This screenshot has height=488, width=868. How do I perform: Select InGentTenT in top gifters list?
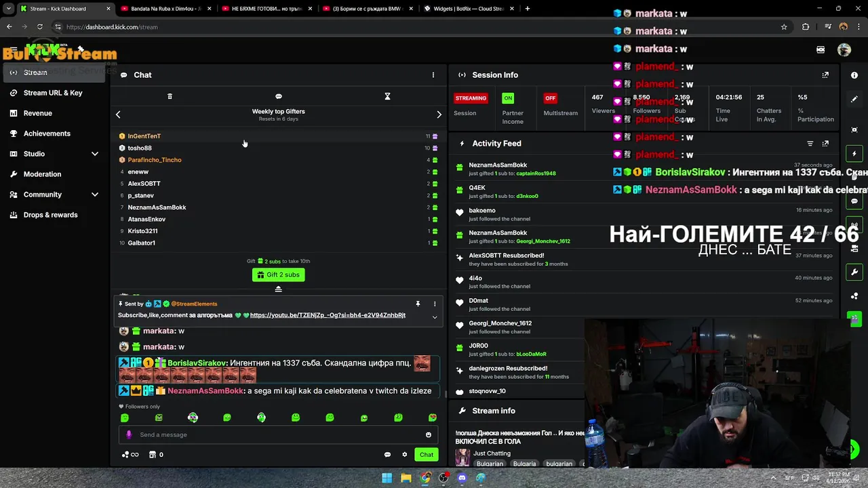[x=144, y=136]
